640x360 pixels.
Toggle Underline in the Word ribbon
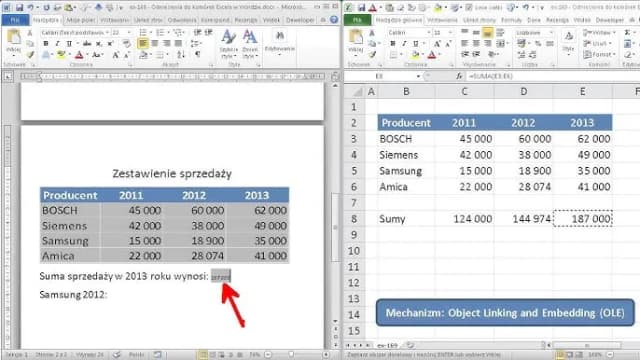pos(69,43)
